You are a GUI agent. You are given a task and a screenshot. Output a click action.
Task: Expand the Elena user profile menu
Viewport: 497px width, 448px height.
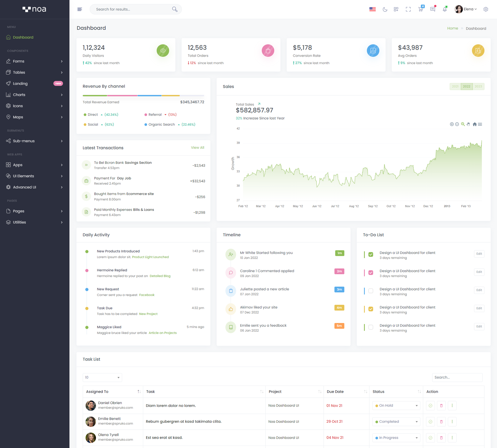(466, 9)
